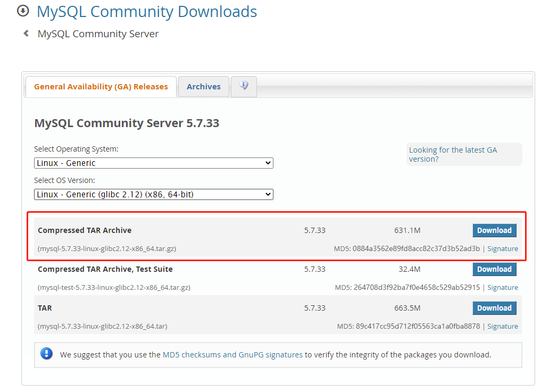The height and width of the screenshot is (392, 541).
Task: Click the MD5 value 89c417cc95d712f05563ca1a0fba8878
Action: (418, 327)
